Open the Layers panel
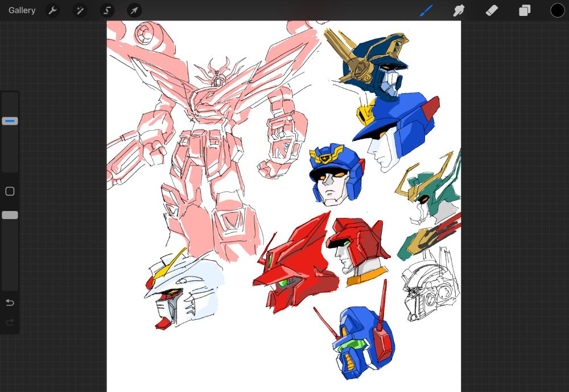This screenshot has width=569, height=392. click(x=525, y=11)
